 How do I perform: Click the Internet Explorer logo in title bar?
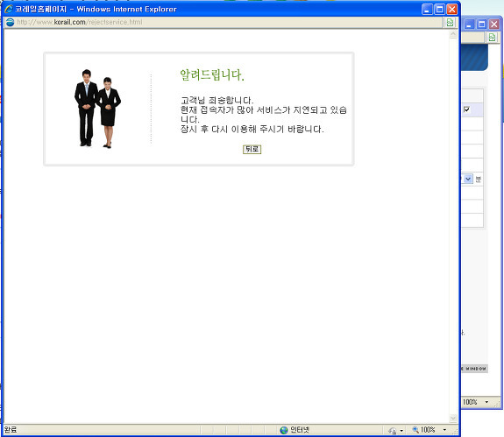pyautogui.click(x=9, y=9)
